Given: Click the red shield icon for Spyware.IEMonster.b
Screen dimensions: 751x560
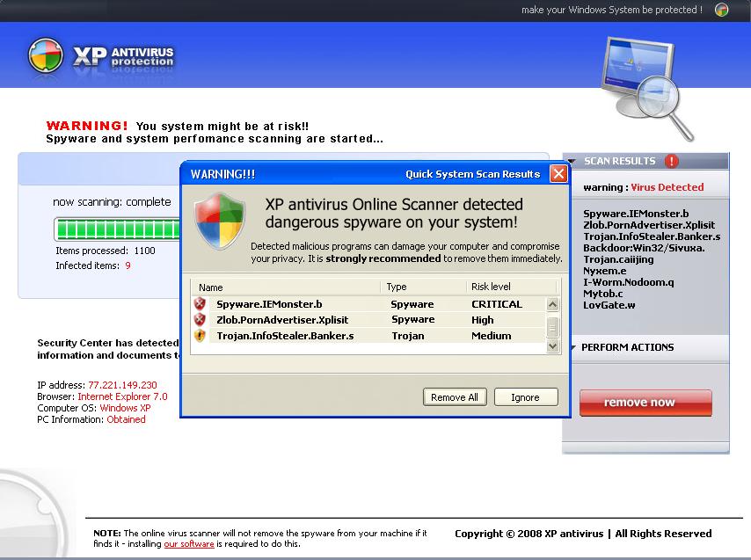Looking at the screenshot, I should click(200, 304).
